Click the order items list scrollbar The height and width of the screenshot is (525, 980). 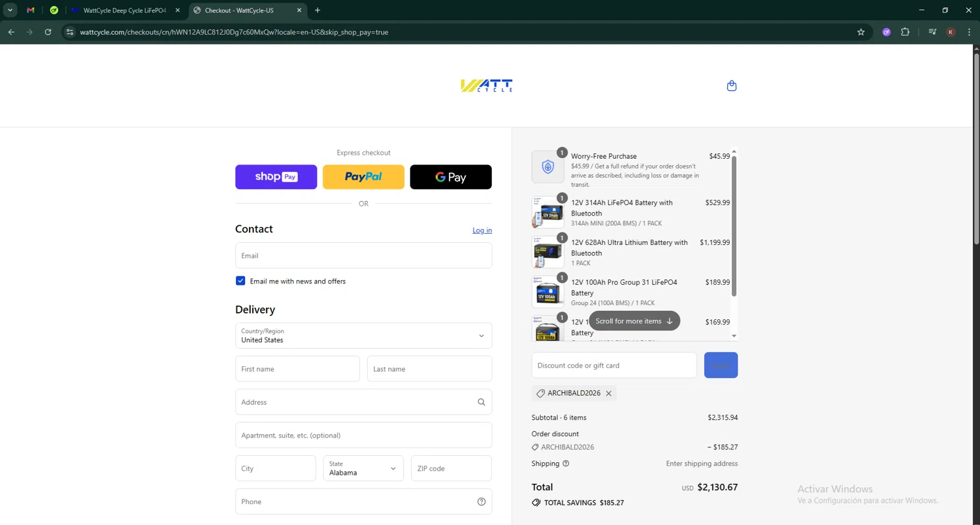click(734, 226)
